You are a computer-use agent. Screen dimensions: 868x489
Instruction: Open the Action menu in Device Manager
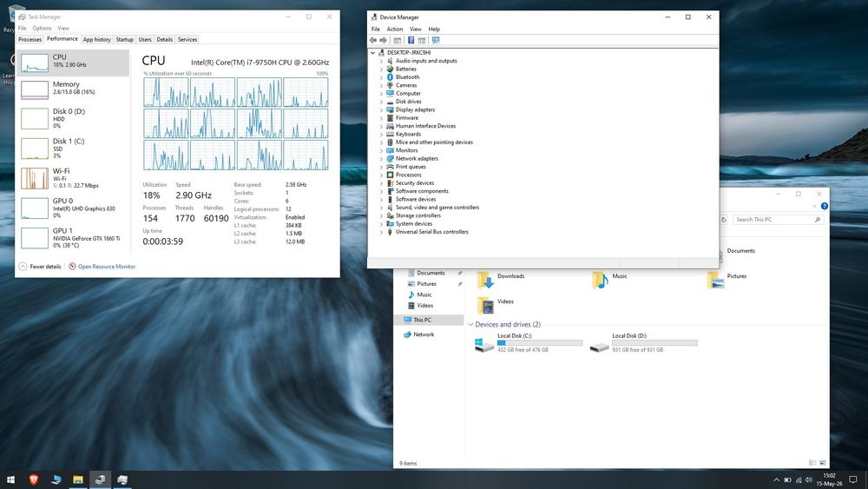tap(395, 29)
